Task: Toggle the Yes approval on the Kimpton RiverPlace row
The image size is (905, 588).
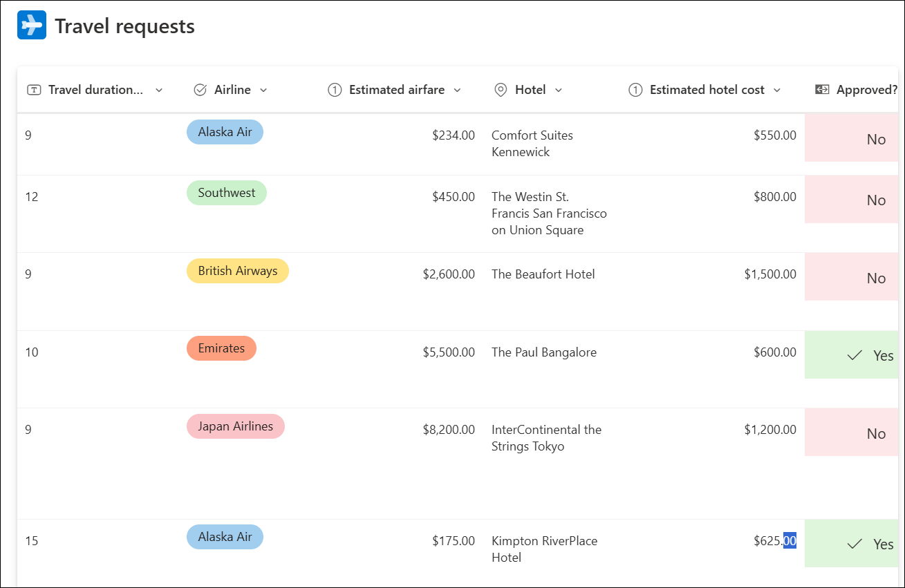Action: tap(874, 544)
